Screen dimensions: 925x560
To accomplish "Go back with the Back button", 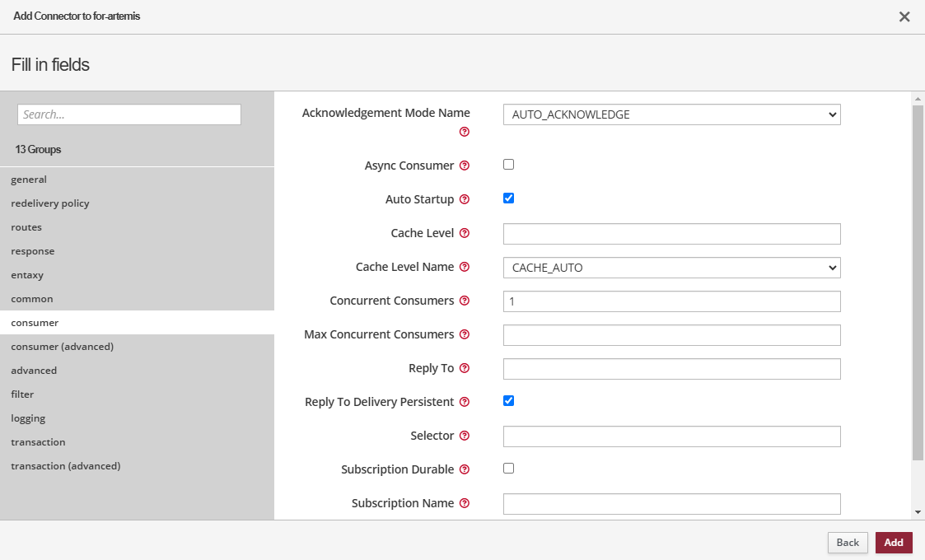I will click(x=848, y=543).
